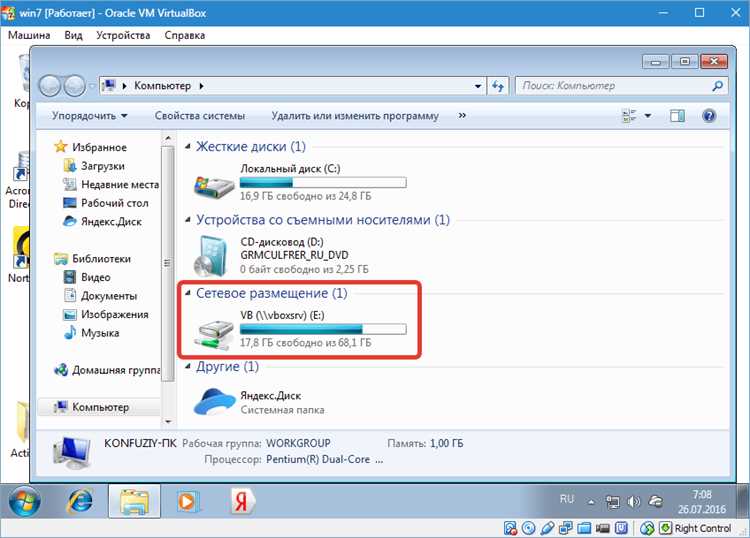This screenshot has width=750, height=538.
Task: Click the RU language indicator
Action: [x=566, y=499]
